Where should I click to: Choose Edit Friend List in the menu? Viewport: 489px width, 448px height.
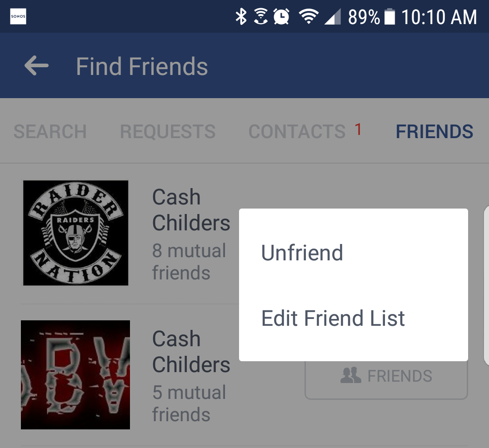coord(333,318)
